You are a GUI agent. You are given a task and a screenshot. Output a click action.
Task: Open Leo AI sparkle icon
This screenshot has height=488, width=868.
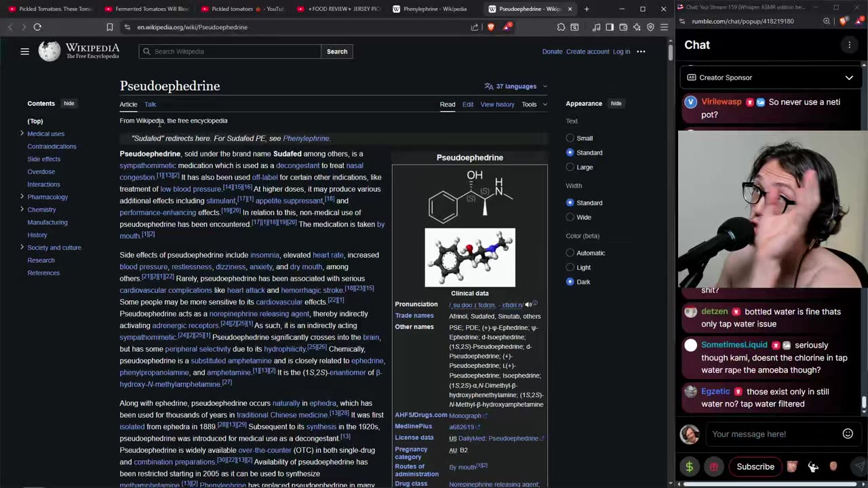point(637,27)
